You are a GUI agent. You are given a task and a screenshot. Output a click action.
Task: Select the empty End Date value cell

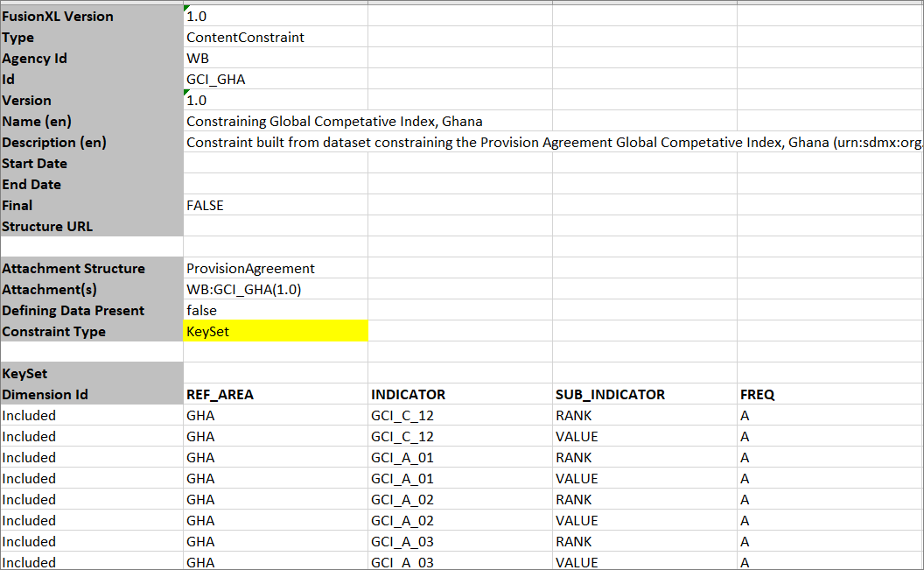point(275,185)
